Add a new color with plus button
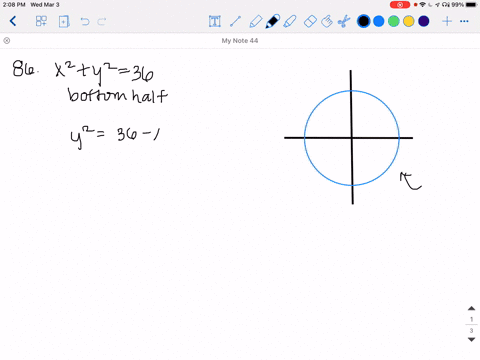480x360 pixels. click(x=447, y=21)
